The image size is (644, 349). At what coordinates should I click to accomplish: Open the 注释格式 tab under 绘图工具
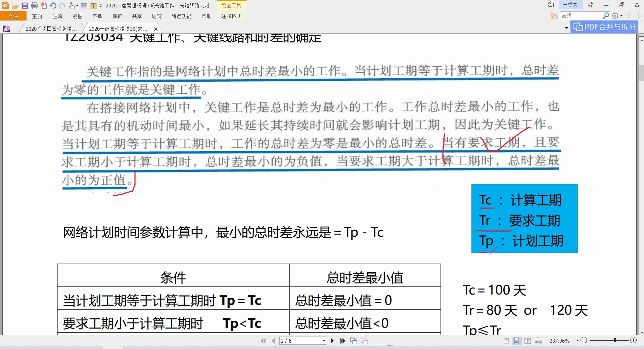pyautogui.click(x=231, y=16)
